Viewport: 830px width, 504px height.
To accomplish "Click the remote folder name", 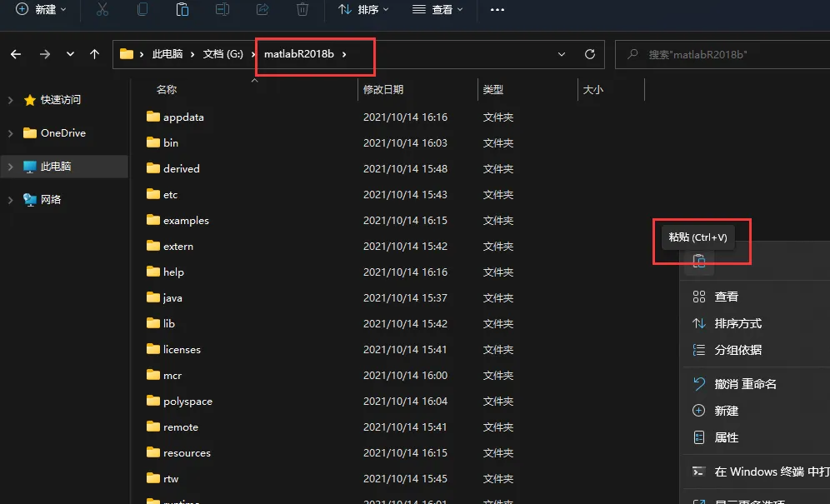I will click(x=181, y=427).
